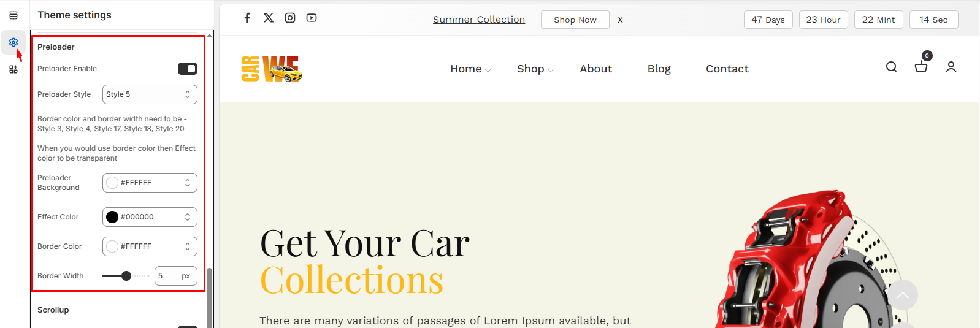Open the user account icon
The width and height of the screenshot is (980, 328).
coord(951,67)
